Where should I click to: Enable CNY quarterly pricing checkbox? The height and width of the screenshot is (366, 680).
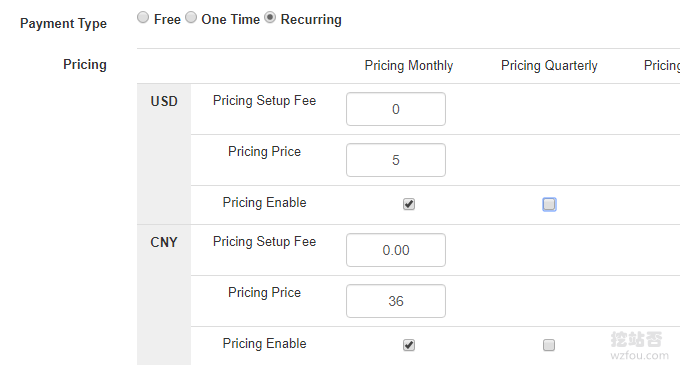549,345
